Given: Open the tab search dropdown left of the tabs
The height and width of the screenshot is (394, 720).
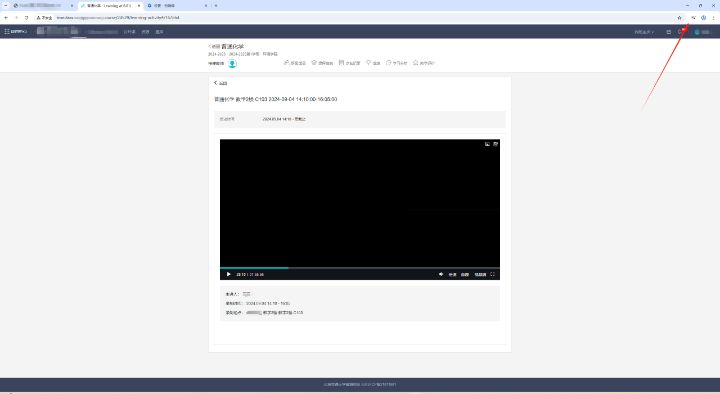Looking at the screenshot, I should point(6,6).
